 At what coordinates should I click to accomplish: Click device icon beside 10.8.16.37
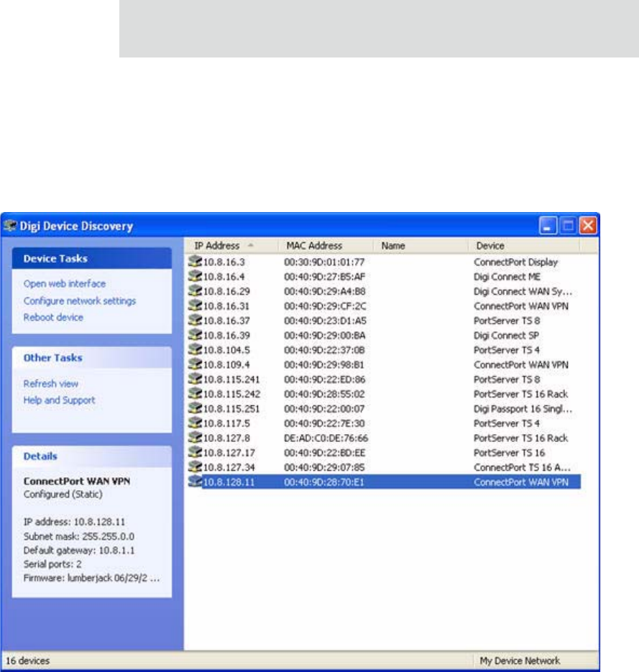tap(195, 320)
